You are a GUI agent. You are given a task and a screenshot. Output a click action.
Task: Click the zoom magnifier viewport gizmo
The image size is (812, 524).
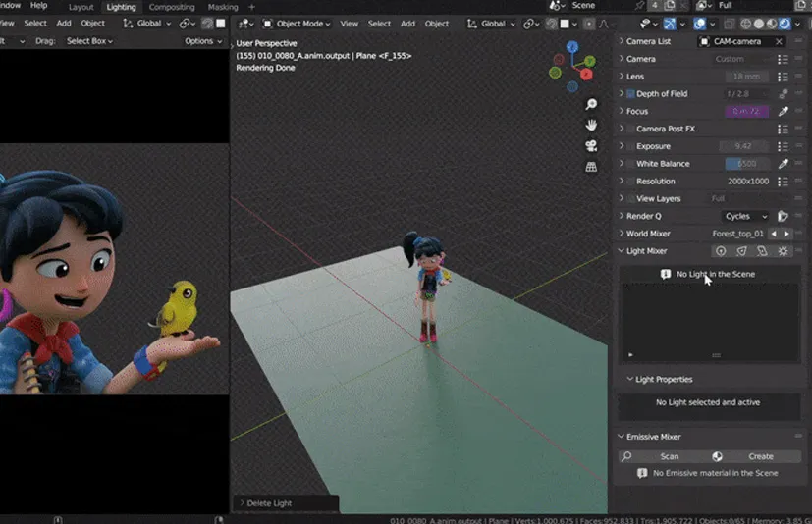591,104
